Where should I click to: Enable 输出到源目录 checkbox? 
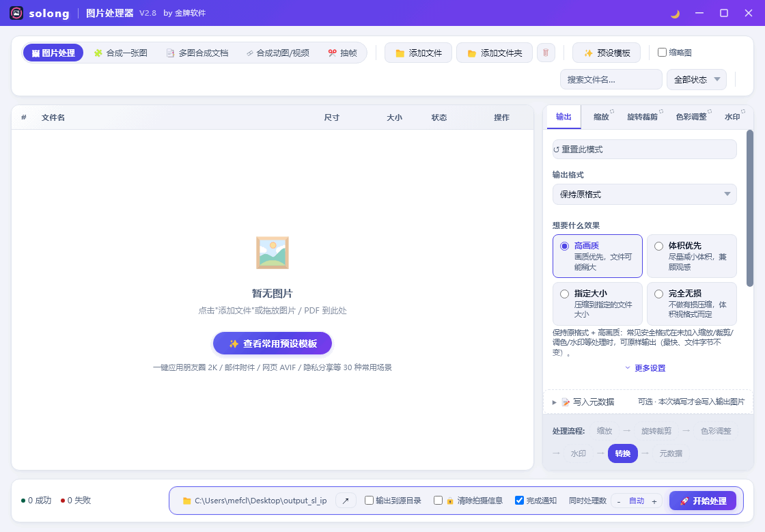[370, 501]
